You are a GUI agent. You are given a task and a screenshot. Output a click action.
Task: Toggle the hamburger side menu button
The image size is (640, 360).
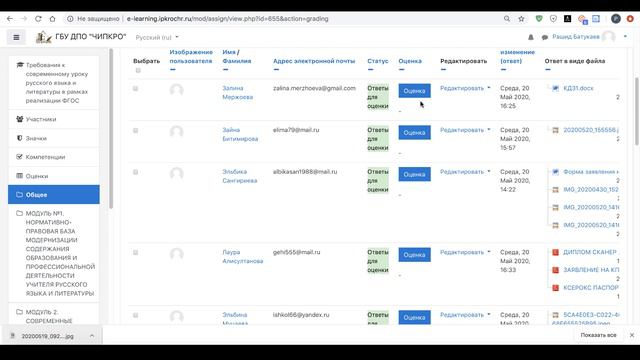(x=16, y=37)
